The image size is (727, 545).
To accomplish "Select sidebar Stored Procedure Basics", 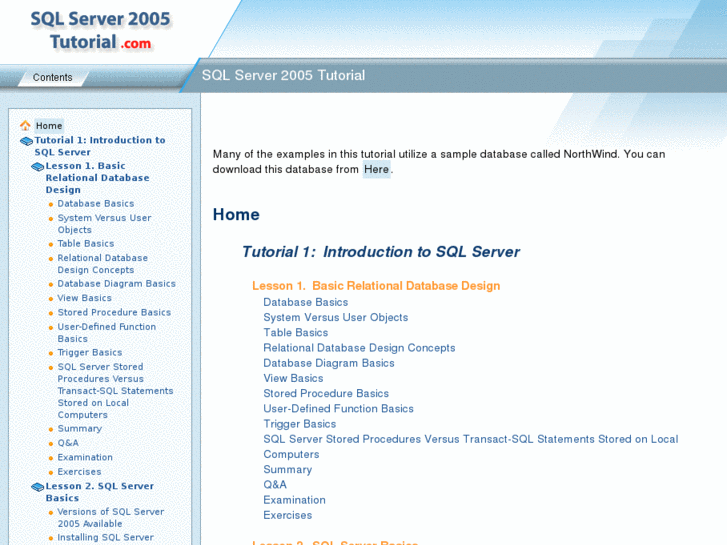I will point(114,312).
